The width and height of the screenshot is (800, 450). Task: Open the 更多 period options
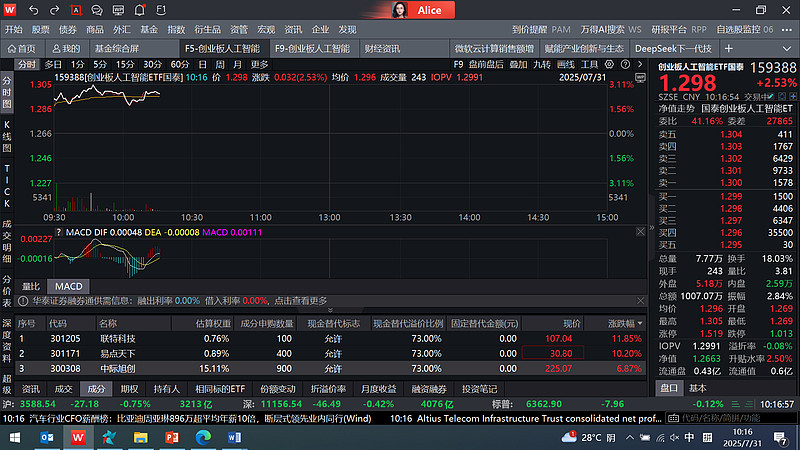click(x=259, y=64)
